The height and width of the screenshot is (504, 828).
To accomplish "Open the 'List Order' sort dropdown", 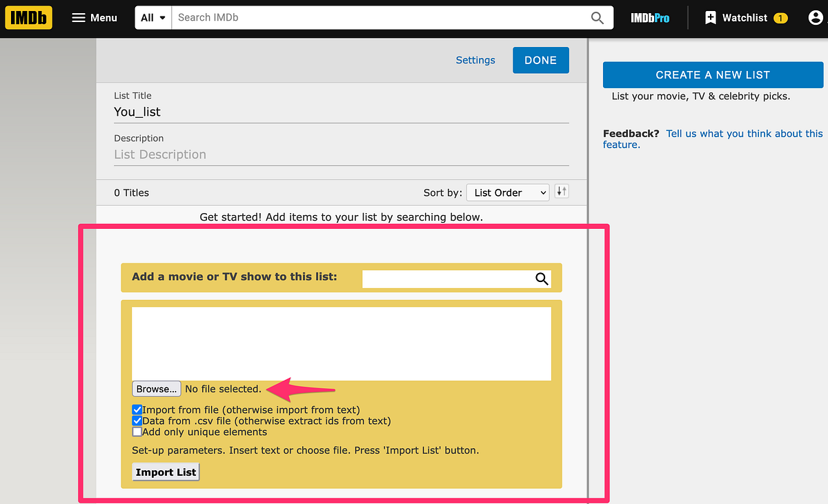I will (x=507, y=192).
